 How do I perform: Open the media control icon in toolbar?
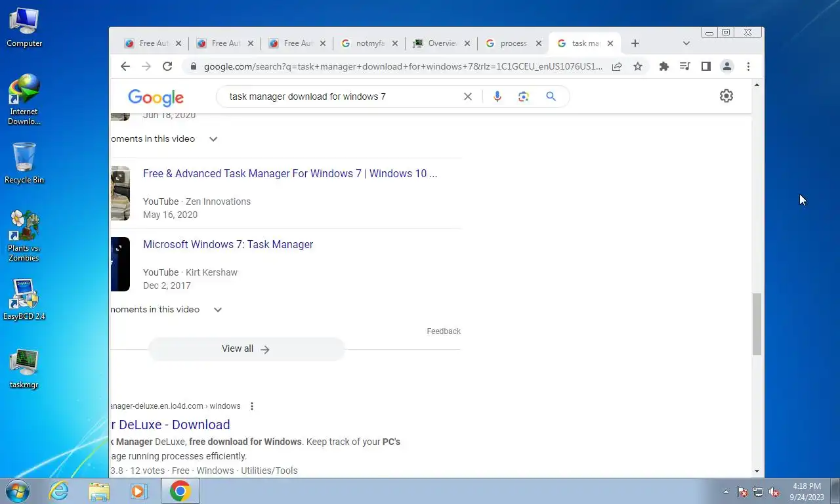pos(685,66)
